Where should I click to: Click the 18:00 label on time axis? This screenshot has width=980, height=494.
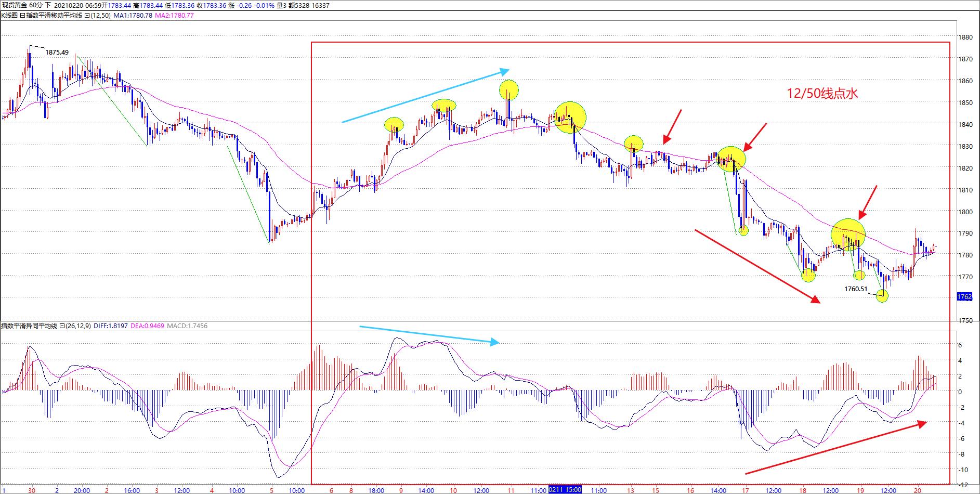376,490
